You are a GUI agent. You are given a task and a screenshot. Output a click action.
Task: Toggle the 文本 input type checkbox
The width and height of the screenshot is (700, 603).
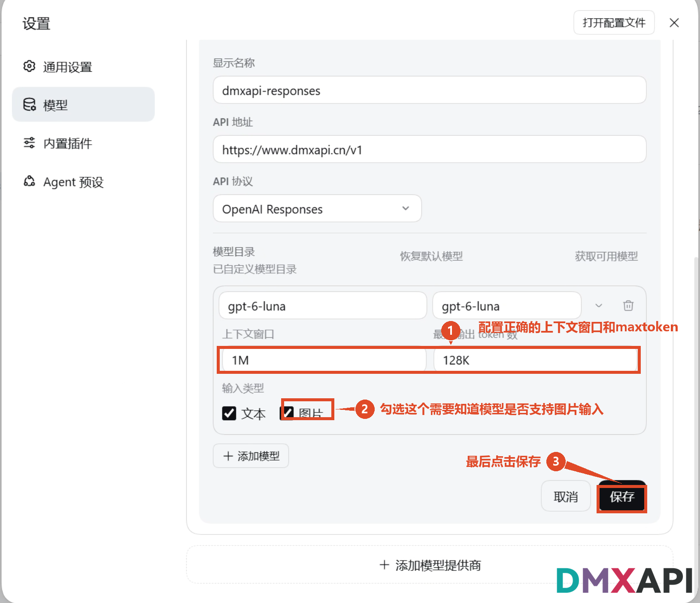click(x=229, y=413)
